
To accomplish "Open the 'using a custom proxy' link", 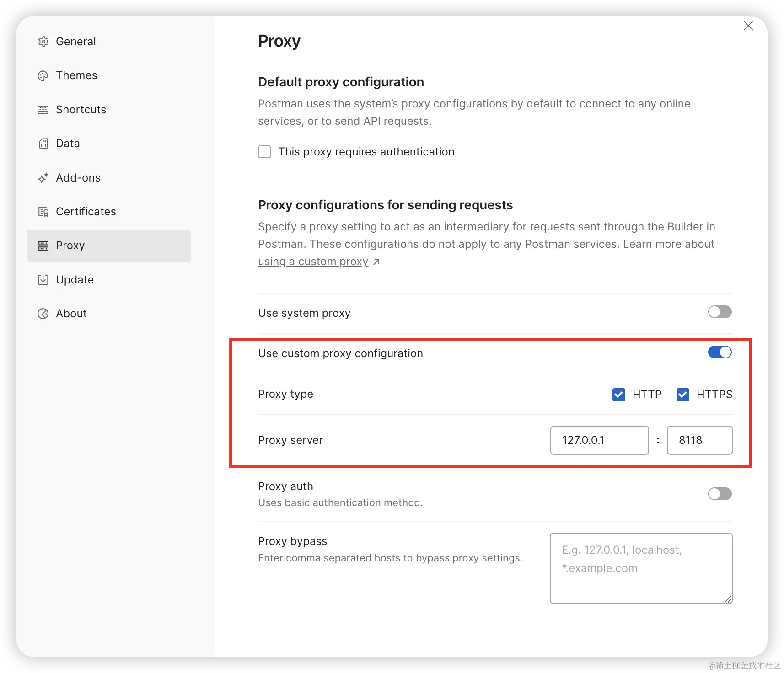I will [313, 262].
